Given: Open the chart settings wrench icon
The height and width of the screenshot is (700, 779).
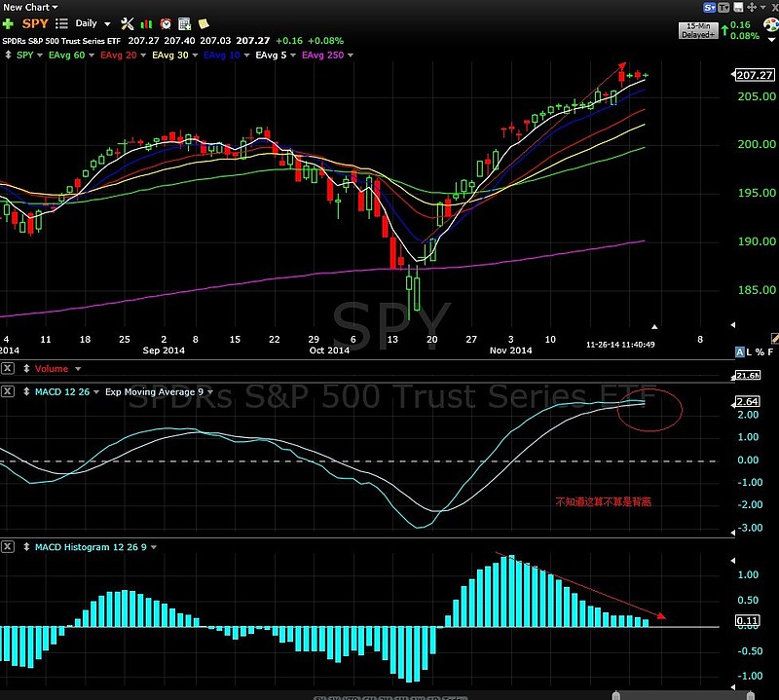Looking at the screenshot, I should [x=127, y=22].
